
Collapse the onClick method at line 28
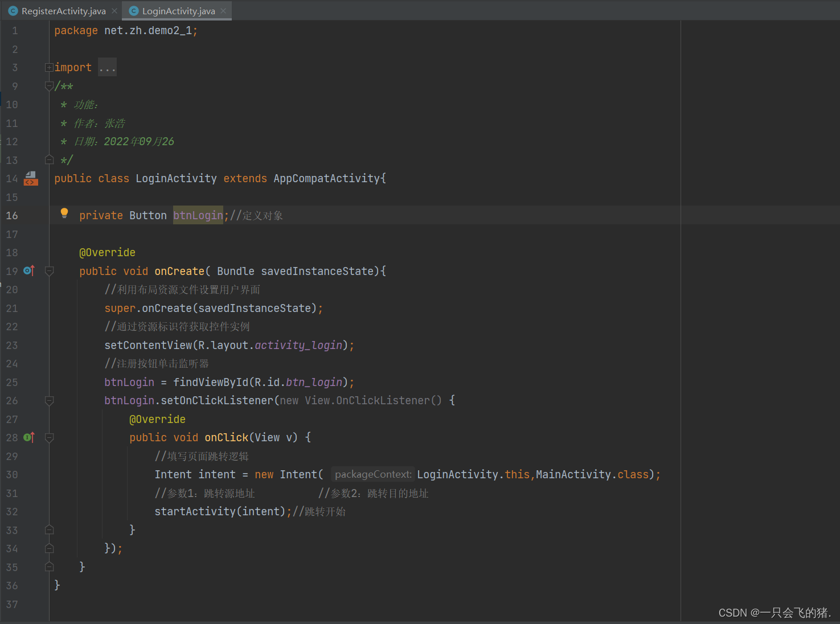[49, 438]
